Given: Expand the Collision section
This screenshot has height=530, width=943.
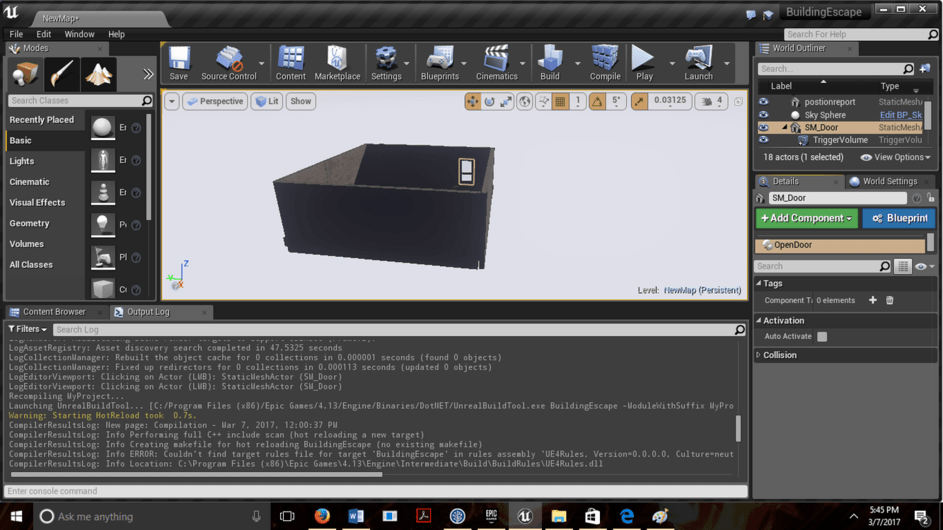Looking at the screenshot, I should (x=758, y=355).
